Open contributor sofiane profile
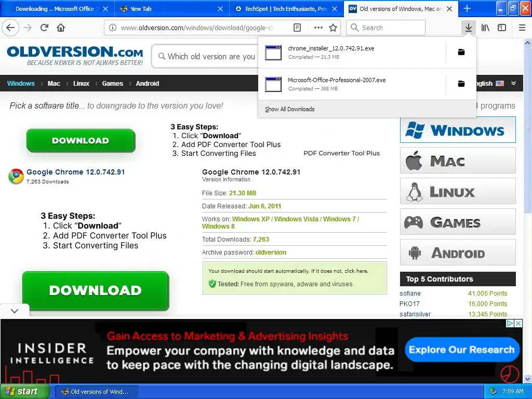This screenshot has width=532, height=399. [410, 293]
